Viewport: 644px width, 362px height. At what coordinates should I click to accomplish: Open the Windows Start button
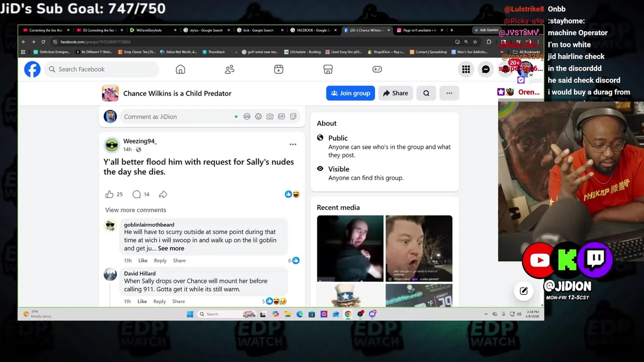190,314
